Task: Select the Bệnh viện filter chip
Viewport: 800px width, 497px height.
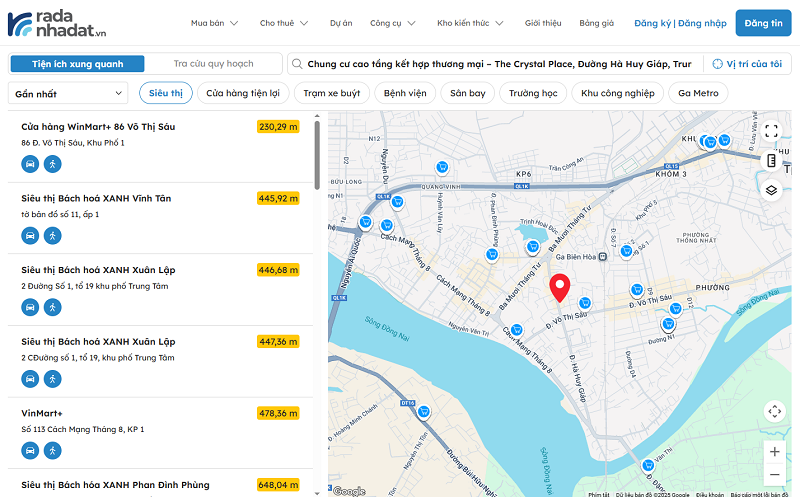Action: click(x=406, y=93)
